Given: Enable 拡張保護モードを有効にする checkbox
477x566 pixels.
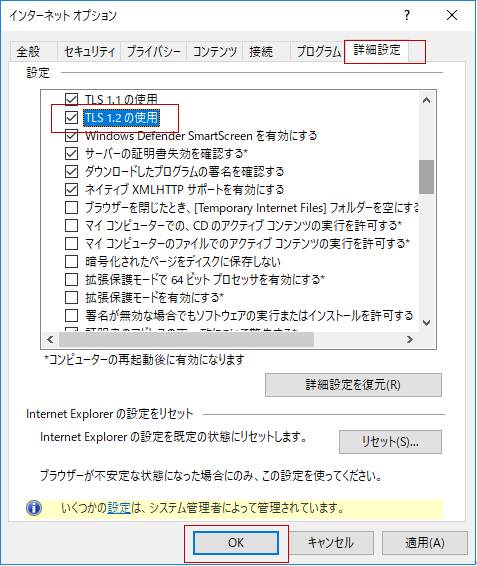Looking at the screenshot, I should [71, 298].
